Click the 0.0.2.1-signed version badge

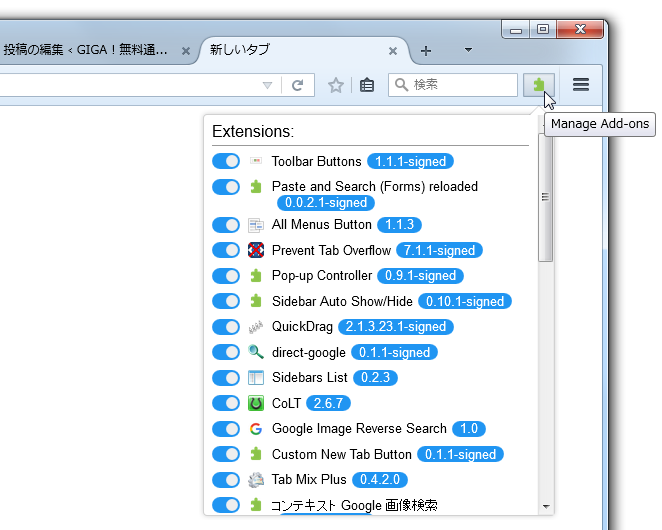point(326,203)
